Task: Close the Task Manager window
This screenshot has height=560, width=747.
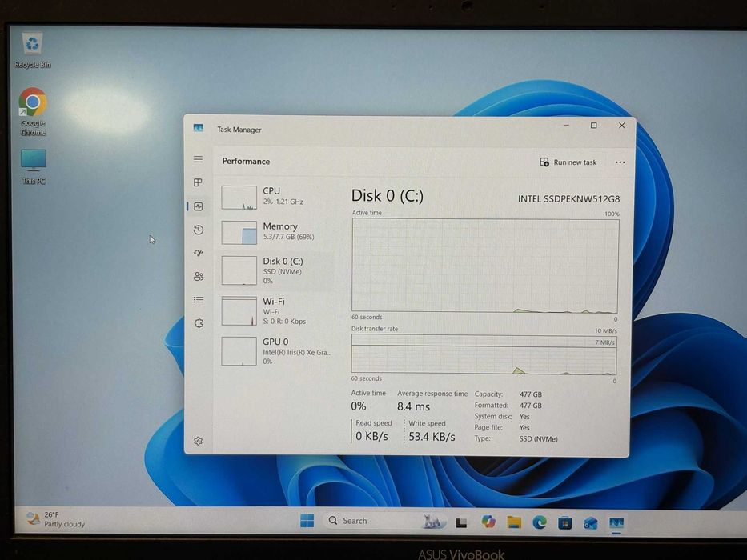Action: tap(622, 126)
